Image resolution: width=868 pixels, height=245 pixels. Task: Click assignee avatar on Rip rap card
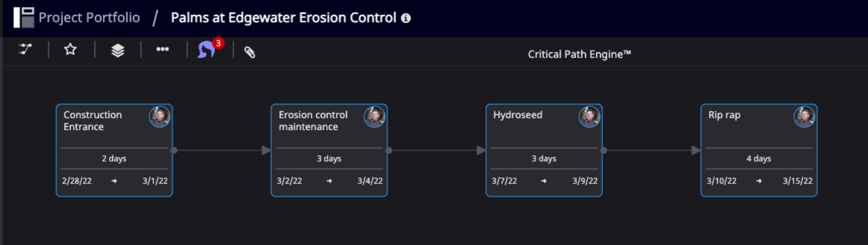[804, 117]
